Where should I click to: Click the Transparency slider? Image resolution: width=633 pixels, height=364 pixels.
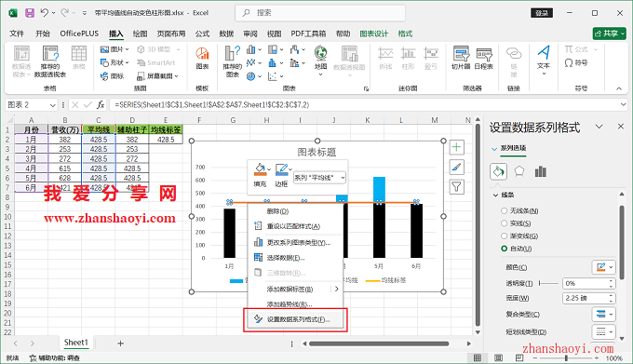coord(548,284)
